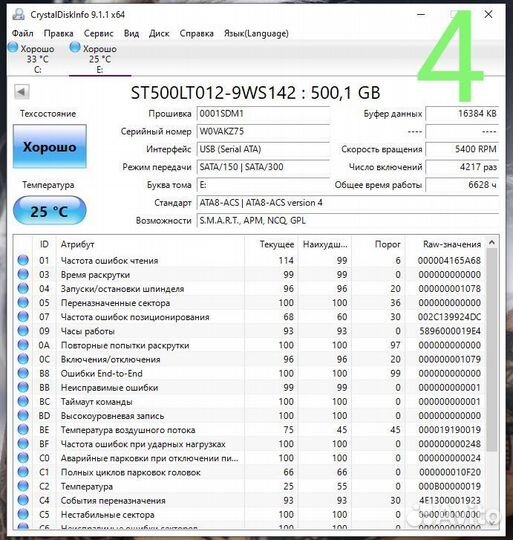Screen dimensions: 513x540
Task: Click status icon of row 03 Время раскрутки
Action: tap(23, 274)
